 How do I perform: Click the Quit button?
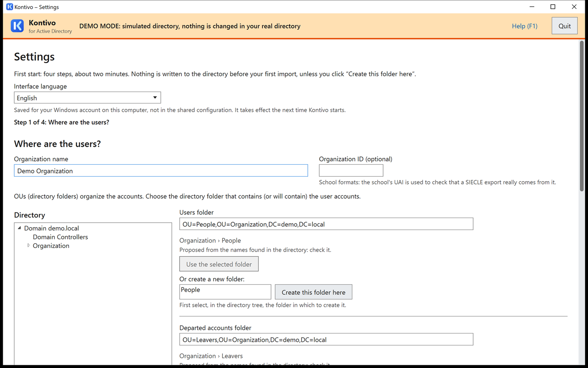(x=565, y=26)
